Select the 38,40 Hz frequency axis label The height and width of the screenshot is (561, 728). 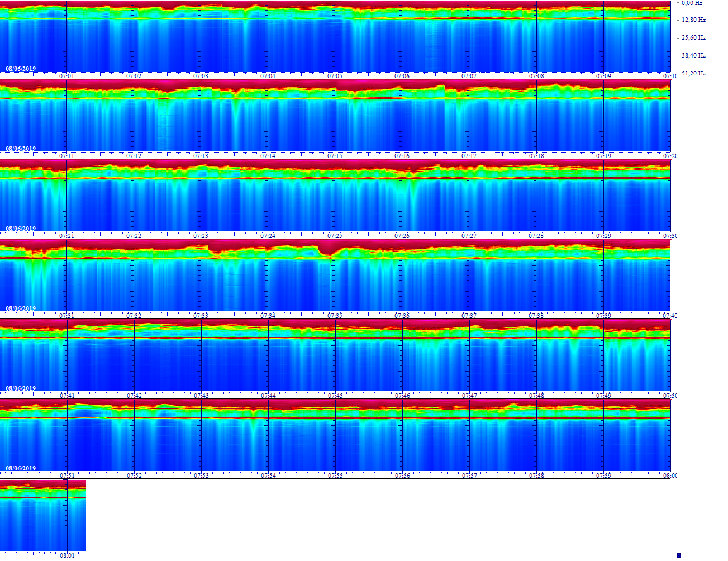pyautogui.click(x=693, y=56)
